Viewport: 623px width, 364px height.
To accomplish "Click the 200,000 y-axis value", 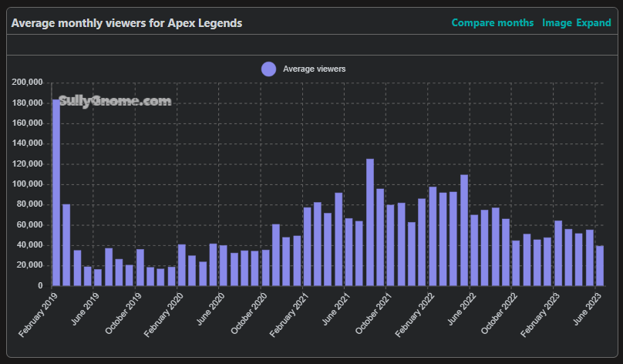I will (x=27, y=83).
